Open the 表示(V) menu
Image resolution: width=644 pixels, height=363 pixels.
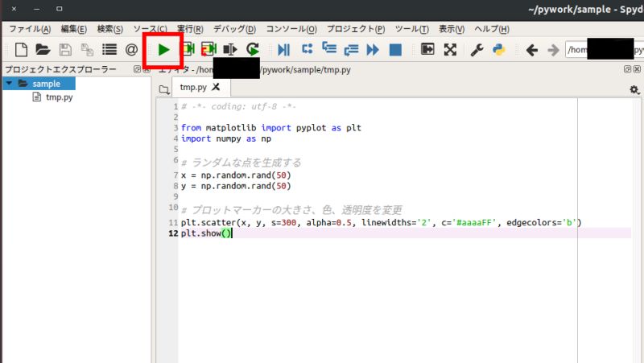(452, 29)
